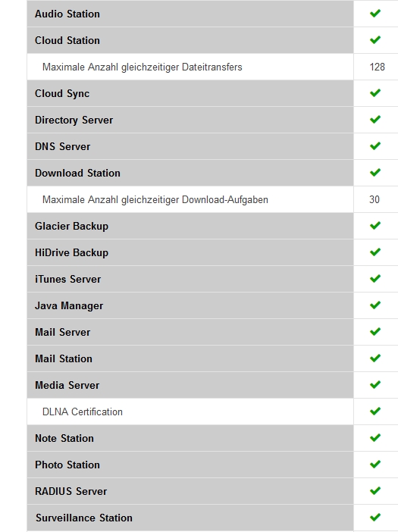
Task: Select the Glacier Backup label
Action: coord(71,227)
